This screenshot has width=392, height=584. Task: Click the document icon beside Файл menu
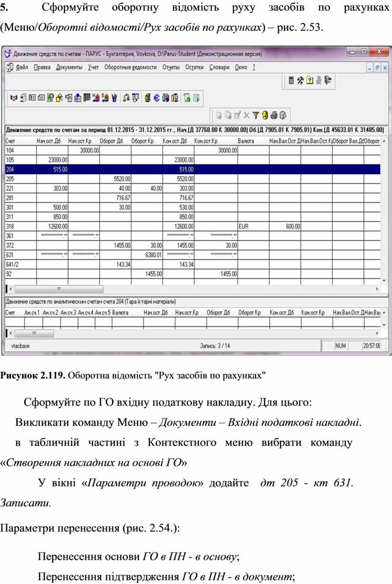click(x=9, y=67)
